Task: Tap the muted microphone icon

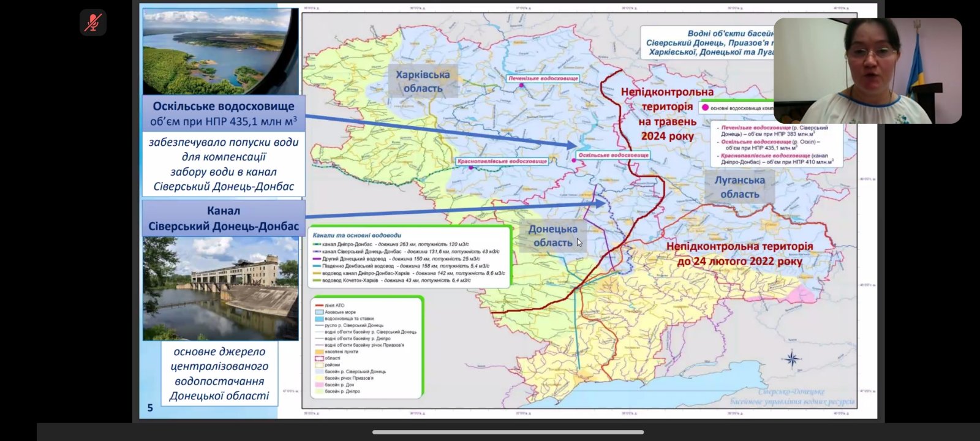Action: pos(93,23)
